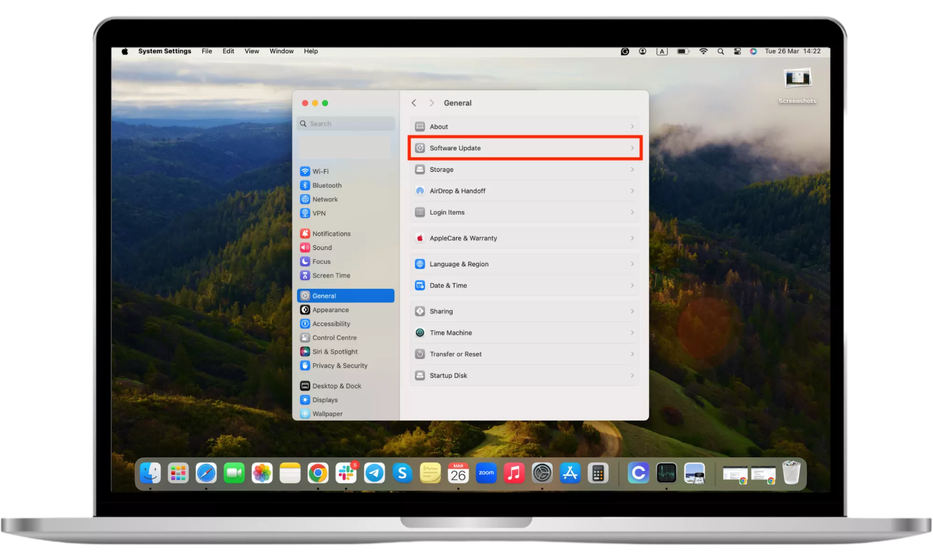Click the Spotlight search menu bar icon
933x560 pixels.
pos(721,51)
